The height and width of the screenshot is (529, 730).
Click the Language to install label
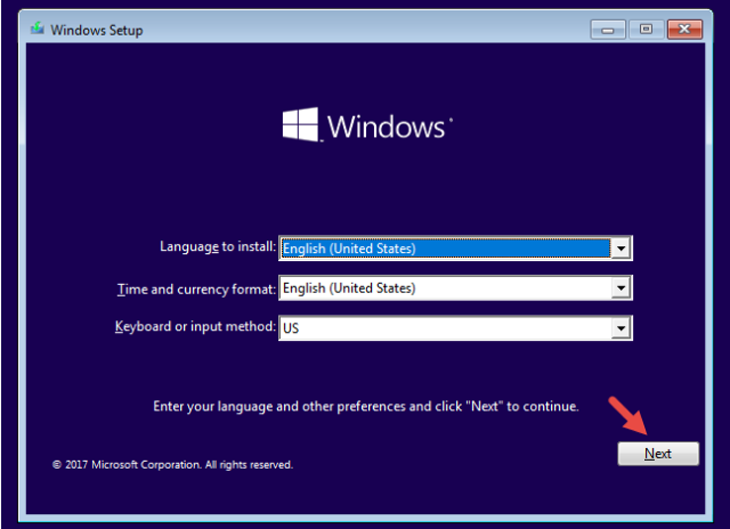[x=218, y=246]
